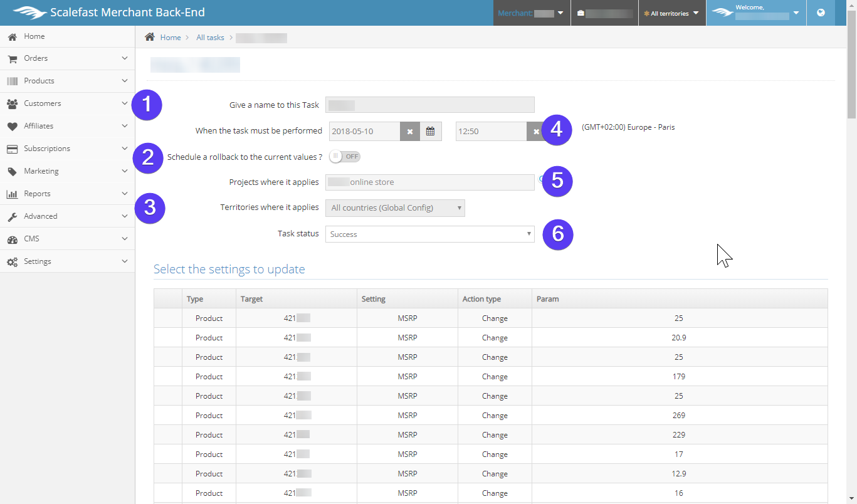Clear the time 12:50 with the X button
The width and height of the screenshot is (857, 504).
[x=535, y=132]
